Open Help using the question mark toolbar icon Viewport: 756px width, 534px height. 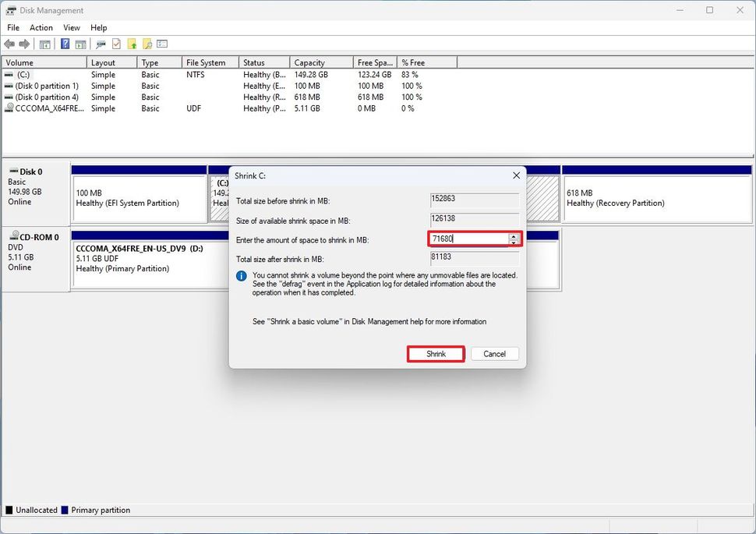[65, 44]
